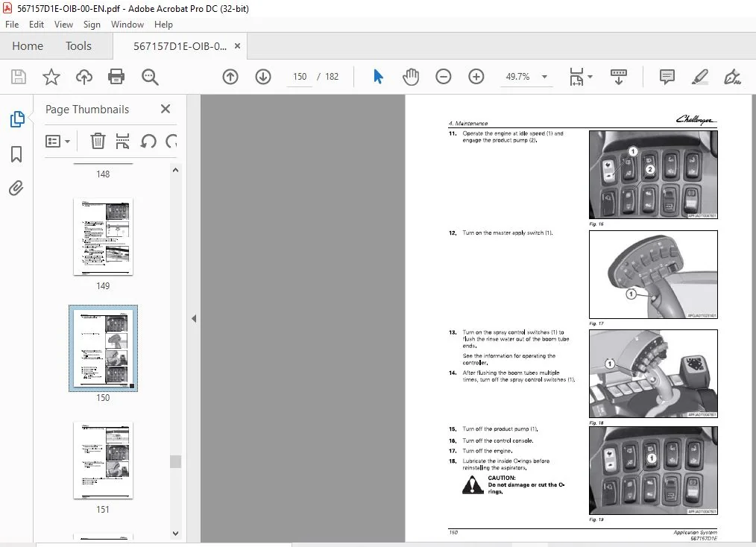
Task: Select page 150 thumbnail
Action: pyautogui.click(x=103, y=349)
